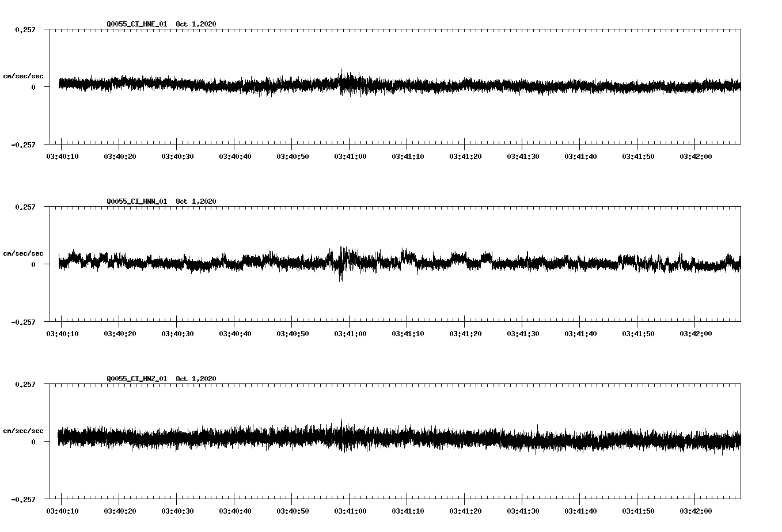The height and width of the screenshot is (532, 782).
Task: Click the Oct 1,2020 date beside HNZ title
Action: [196, 378]
